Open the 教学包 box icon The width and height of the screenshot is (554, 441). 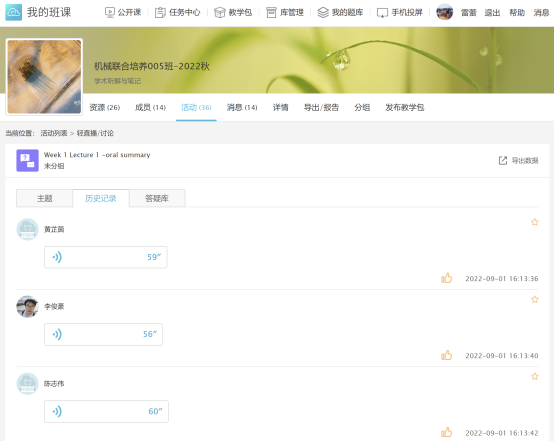coord(219,13)
